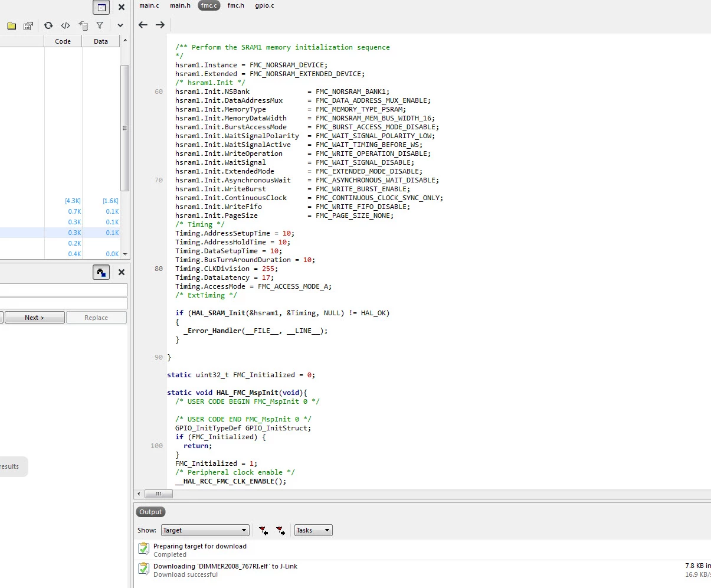Select the Output panel tab
The width and height of the screenshot is (711, 588).
150,512
